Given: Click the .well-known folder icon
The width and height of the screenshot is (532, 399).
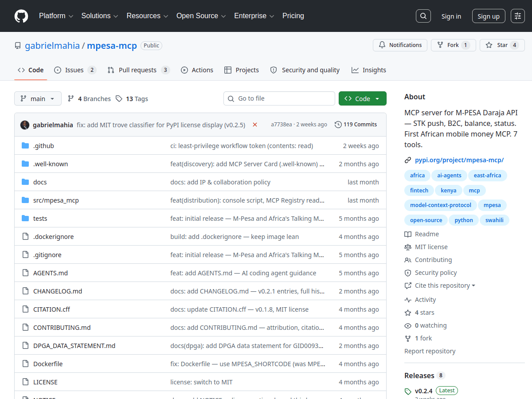Looking at the screenshot, I should point(25,164).
